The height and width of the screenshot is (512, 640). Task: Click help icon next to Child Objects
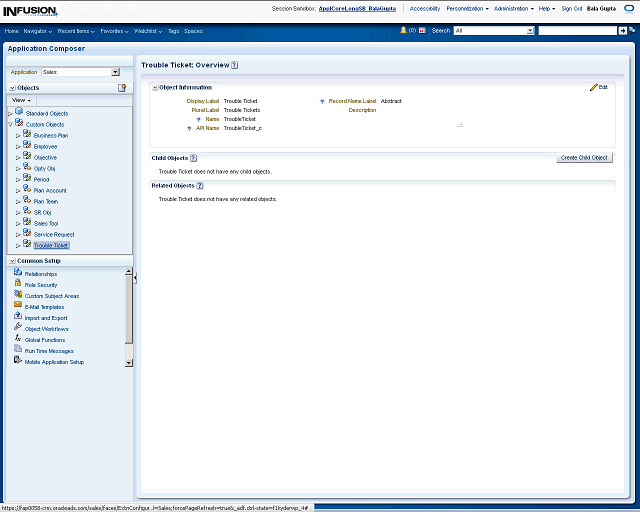(193, 158)
